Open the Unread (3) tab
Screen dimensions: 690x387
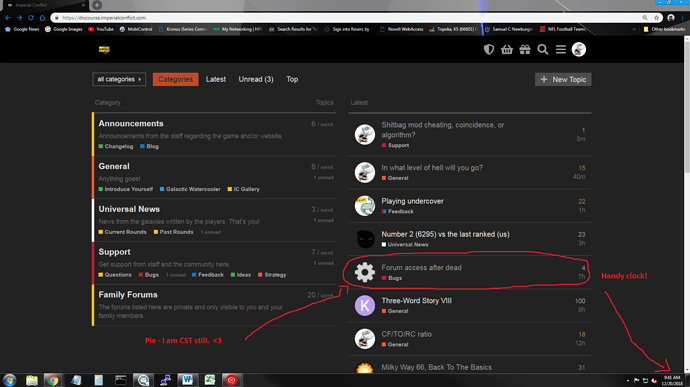tap(256, 79)
